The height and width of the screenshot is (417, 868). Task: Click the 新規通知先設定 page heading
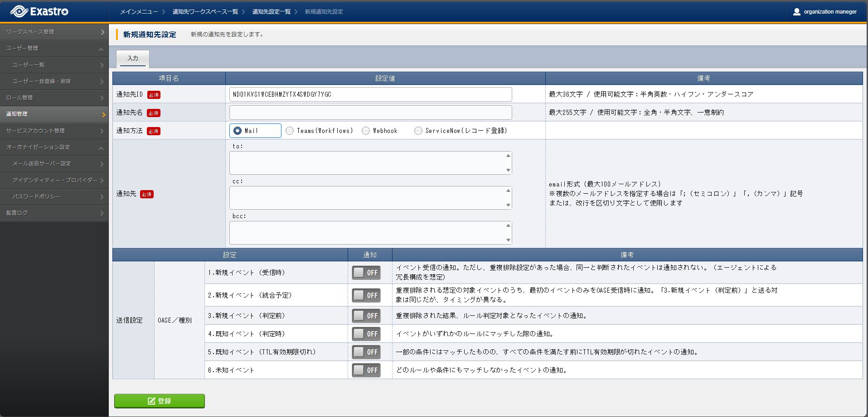(x=150, y=34)
